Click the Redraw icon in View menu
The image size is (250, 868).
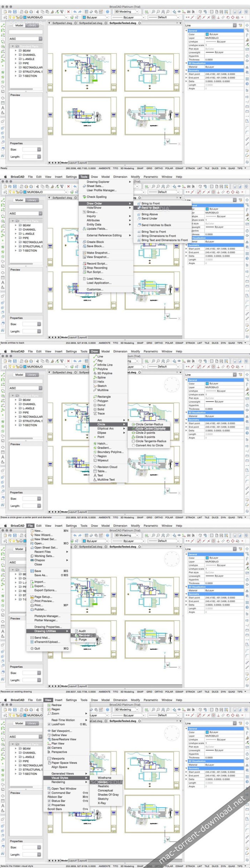[x=49, y=705]
